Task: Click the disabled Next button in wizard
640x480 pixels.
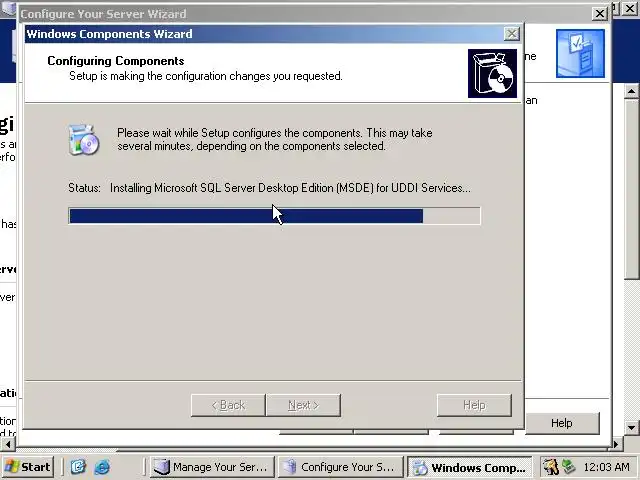Action: click(x=303, y=405)
